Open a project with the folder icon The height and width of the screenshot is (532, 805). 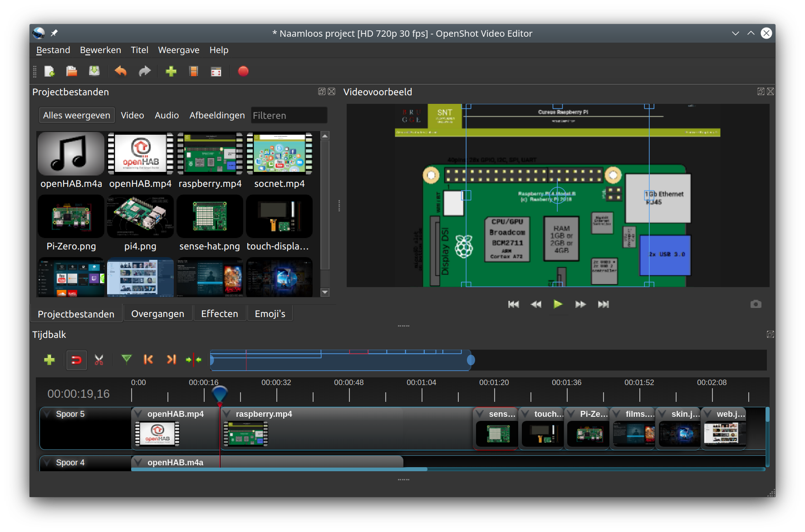click(72, 71)
